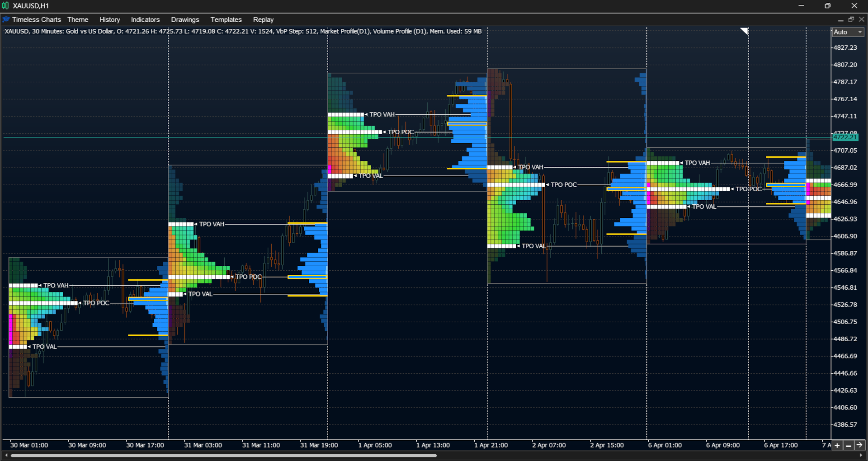Click the 6 Apr 09:00 time label
The height and width of the screenshot is (461, 868).
(723, 446)
